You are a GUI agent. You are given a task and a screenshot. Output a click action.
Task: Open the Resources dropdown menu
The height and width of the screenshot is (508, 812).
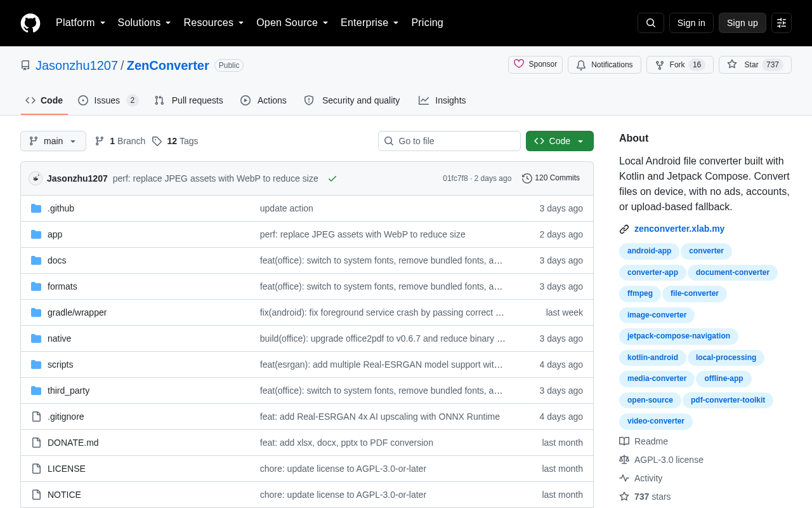point(214,23)
